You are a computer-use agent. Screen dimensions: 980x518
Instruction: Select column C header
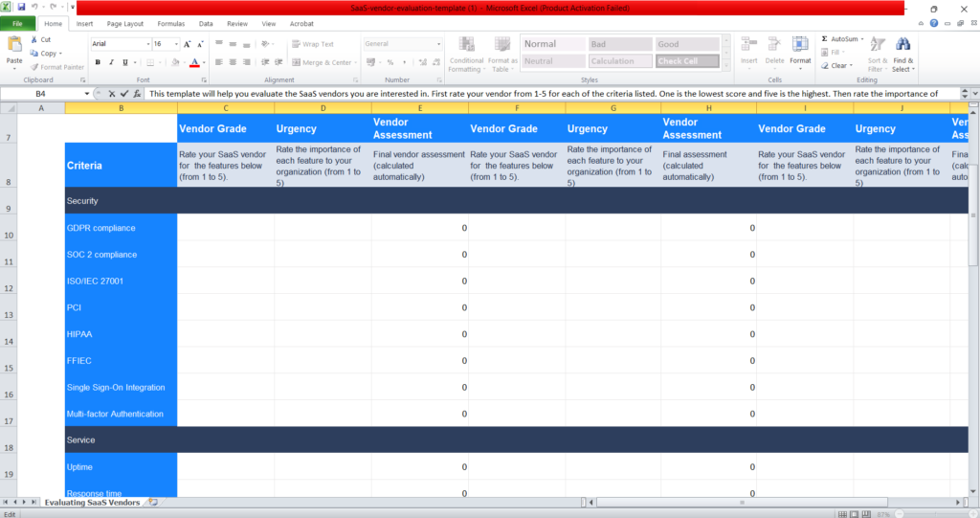pyautogui.click(x=226, y=108)
